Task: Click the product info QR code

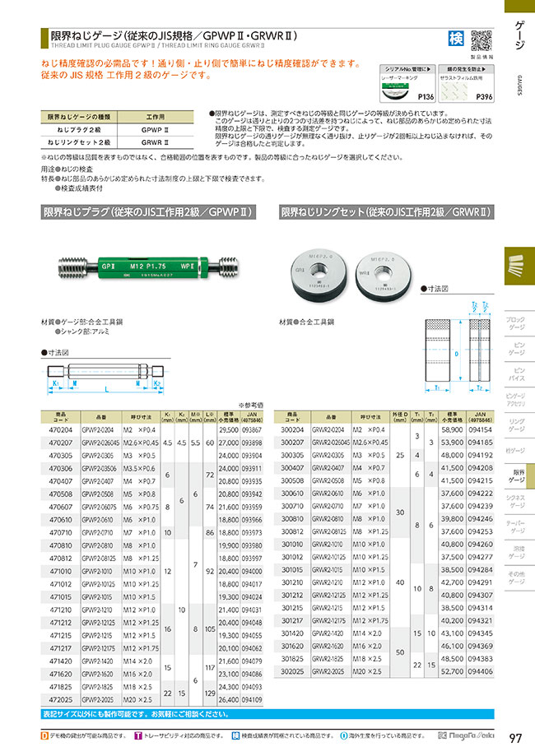Action: [481, 39]
